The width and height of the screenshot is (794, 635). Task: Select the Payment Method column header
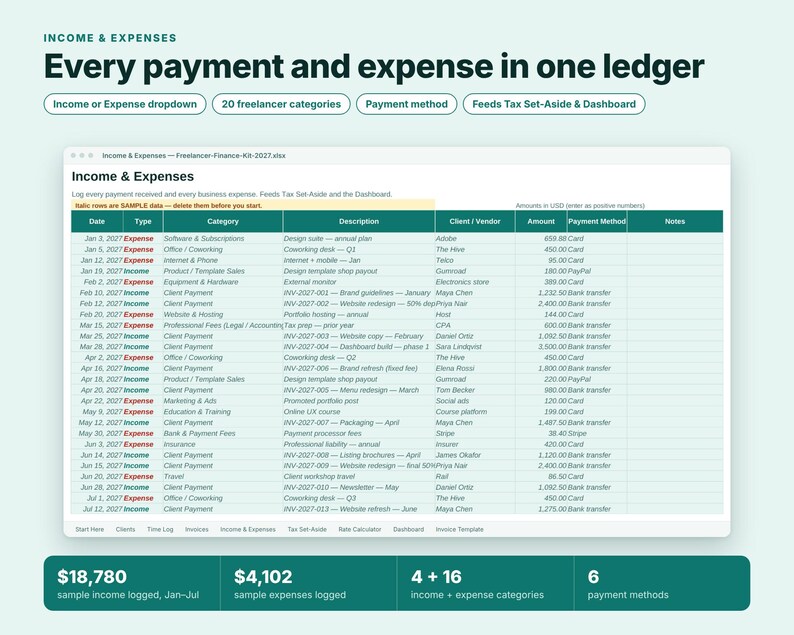[597, 221]
